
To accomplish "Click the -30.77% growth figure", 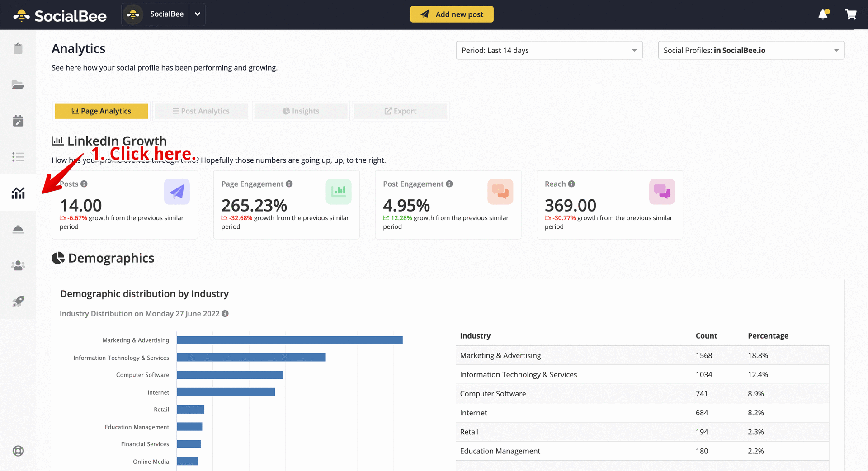I will (x=564, y=218).
